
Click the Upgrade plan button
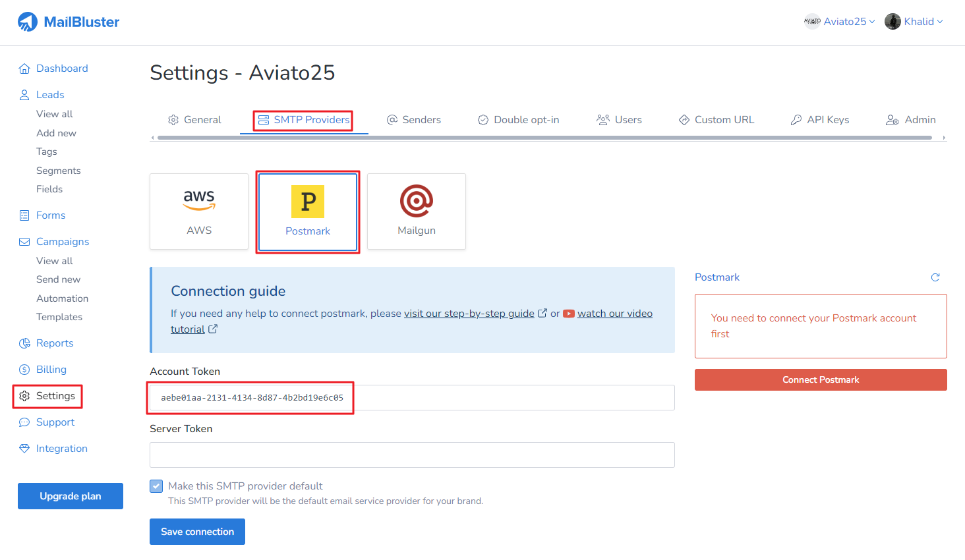(x=71, y=496)
